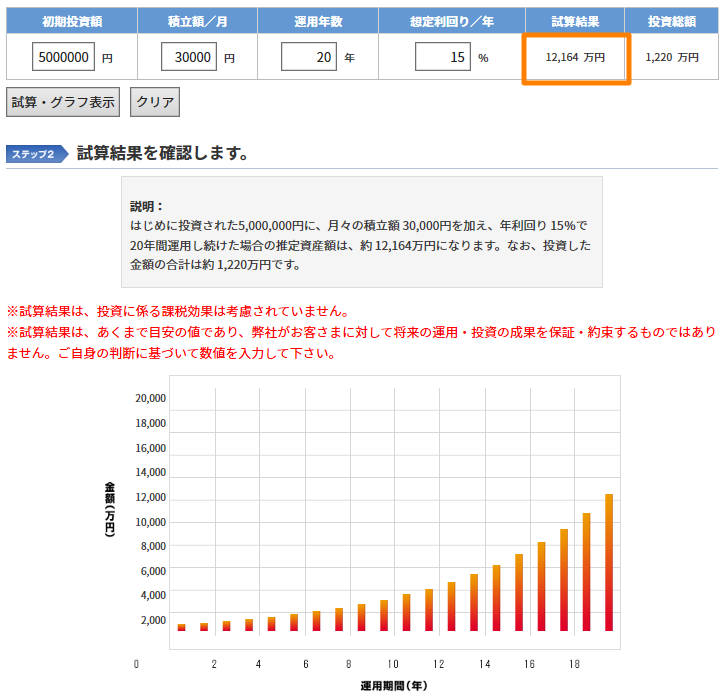Click the % unit next to the yield field

483,58
